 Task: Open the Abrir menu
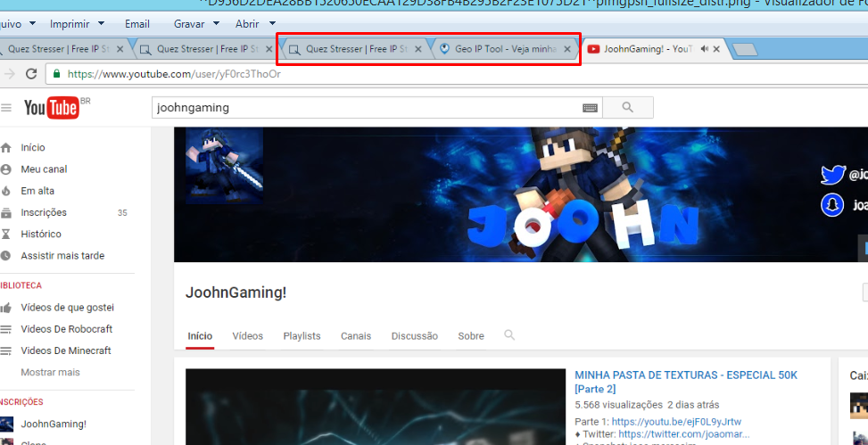click(x=247, y=24)
